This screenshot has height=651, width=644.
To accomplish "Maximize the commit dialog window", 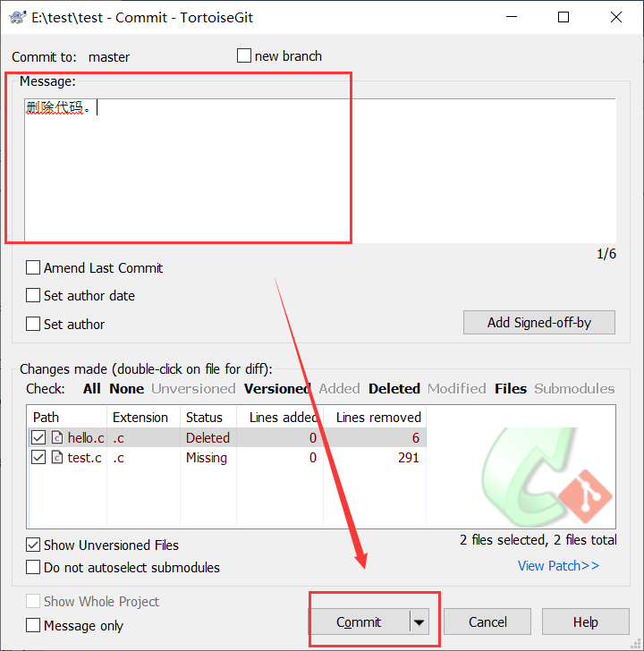I will click(563, 17).
